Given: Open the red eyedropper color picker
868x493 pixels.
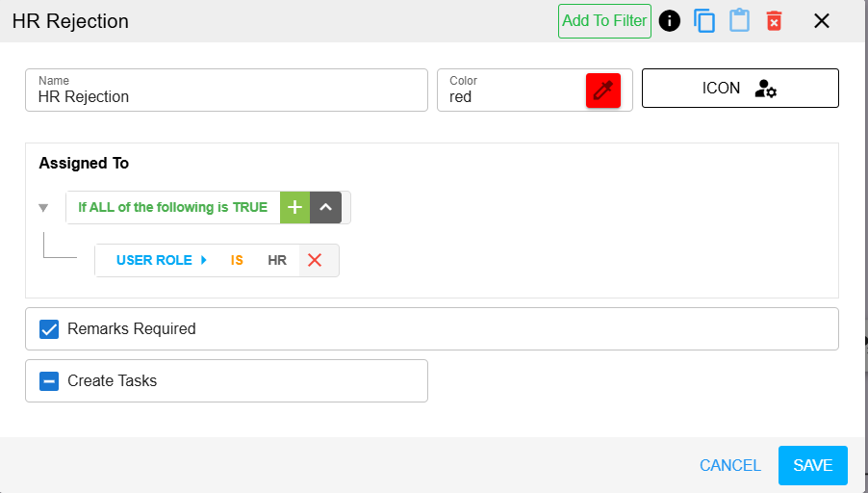Looking at the screenshot, I should click(x=602, y=91).
